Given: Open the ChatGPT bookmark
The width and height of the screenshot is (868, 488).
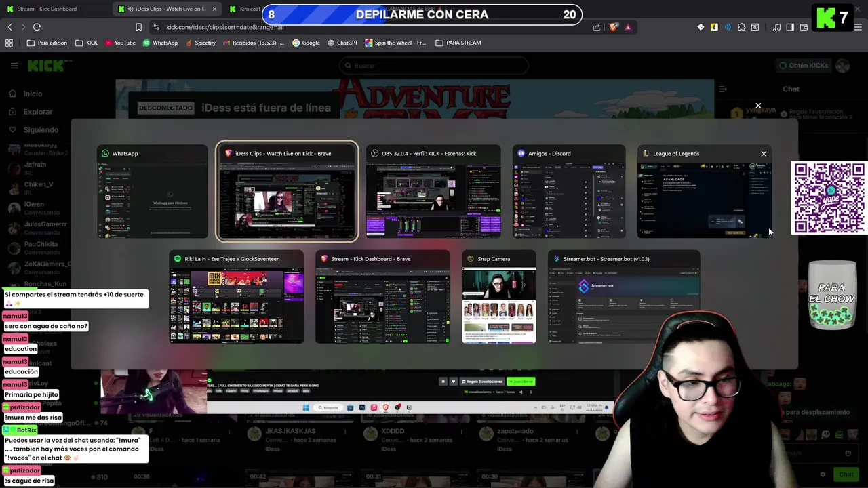Looking at the screenshot, I should (x=342, y=43).
